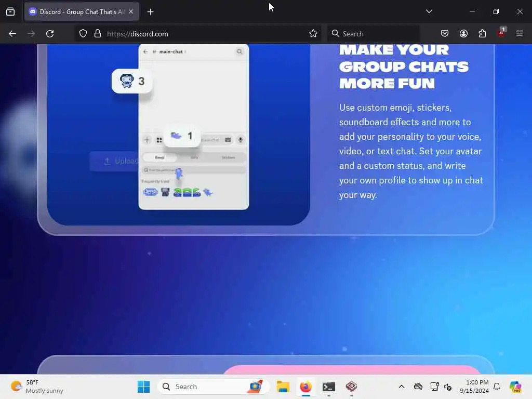Click the 'Use custom emoji, stickers' paragraph

[x=411, y=151]
